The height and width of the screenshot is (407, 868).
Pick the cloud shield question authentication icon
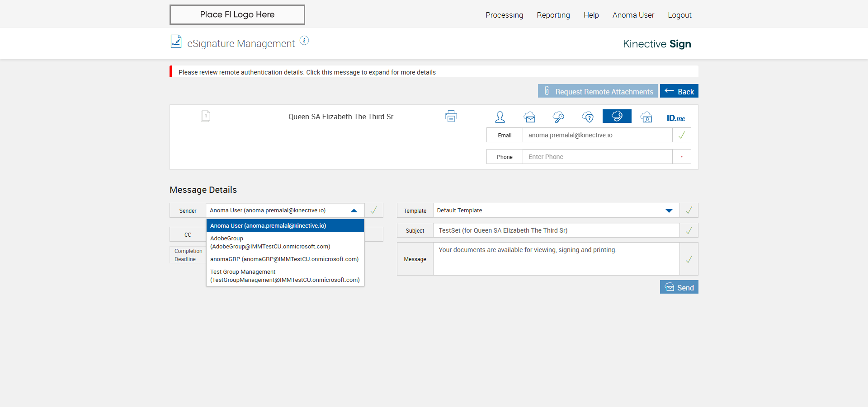click(588, 117)
